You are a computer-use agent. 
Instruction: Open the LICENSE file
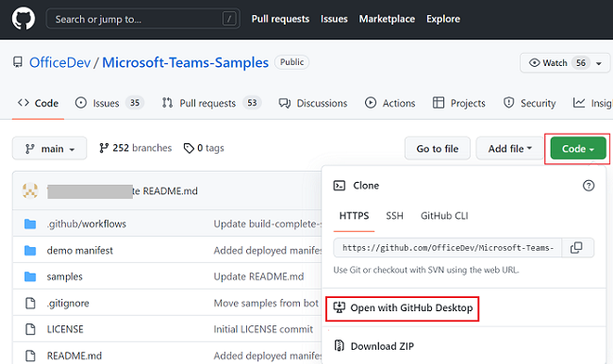pos(65,329)
